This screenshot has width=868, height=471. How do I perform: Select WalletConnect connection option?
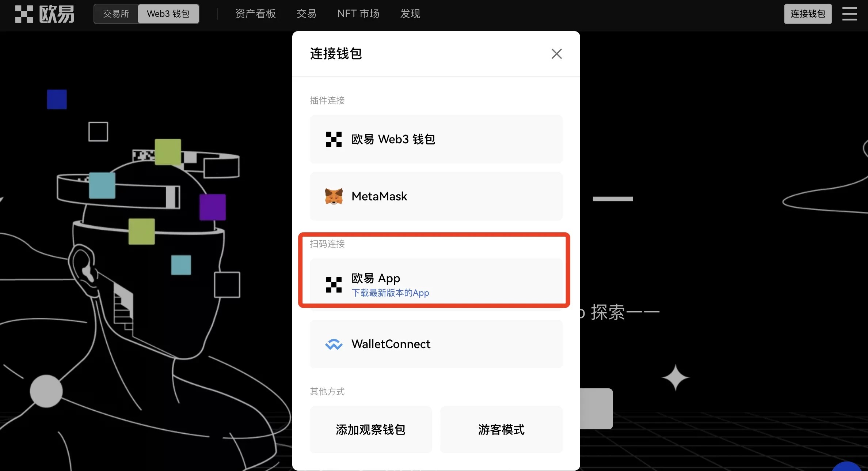tap(435, 343)
